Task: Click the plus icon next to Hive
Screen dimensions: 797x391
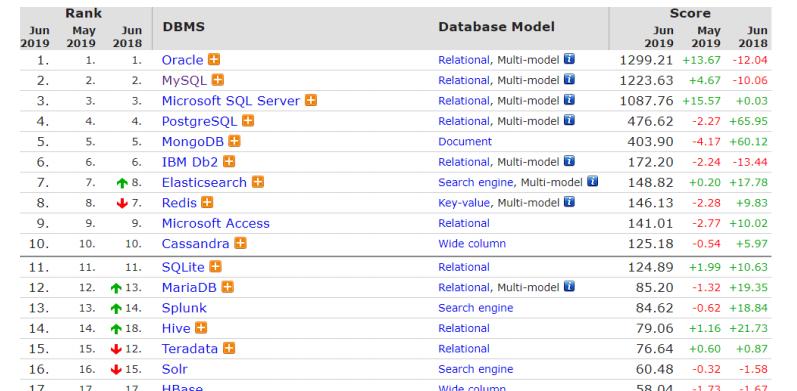Action: 201,328
